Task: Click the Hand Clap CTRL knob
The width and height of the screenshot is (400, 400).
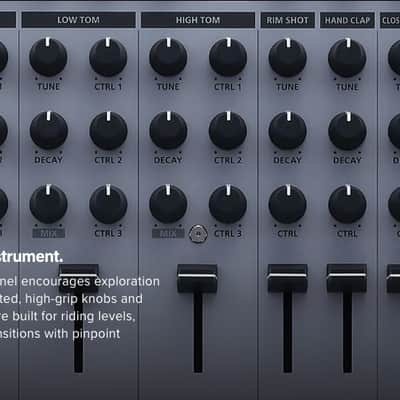Action: pos(347,204)
